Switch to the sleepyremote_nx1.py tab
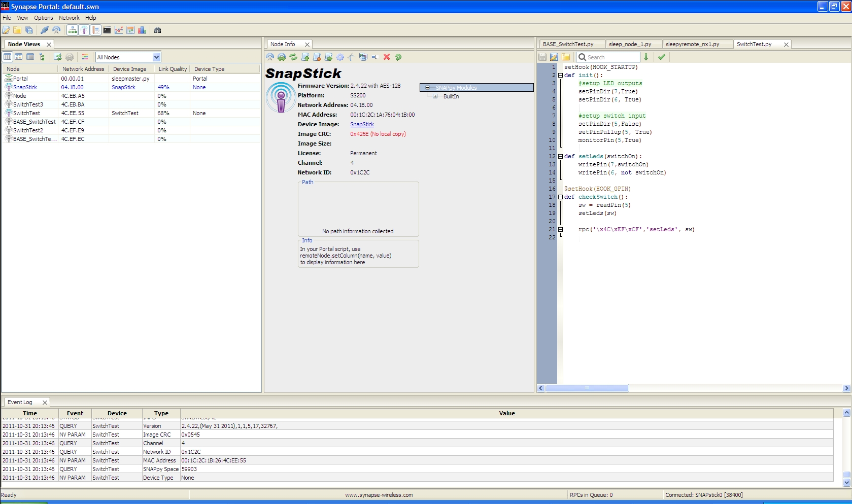Image resolution: width=852 pixels, height=504 pixels. click(697, 45)
